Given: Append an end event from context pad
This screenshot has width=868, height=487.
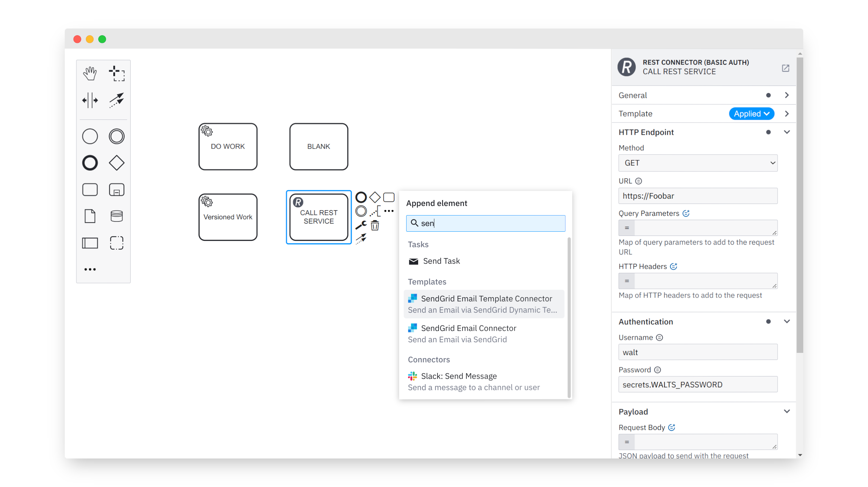Looking at the screenshot, I should 361,197.
